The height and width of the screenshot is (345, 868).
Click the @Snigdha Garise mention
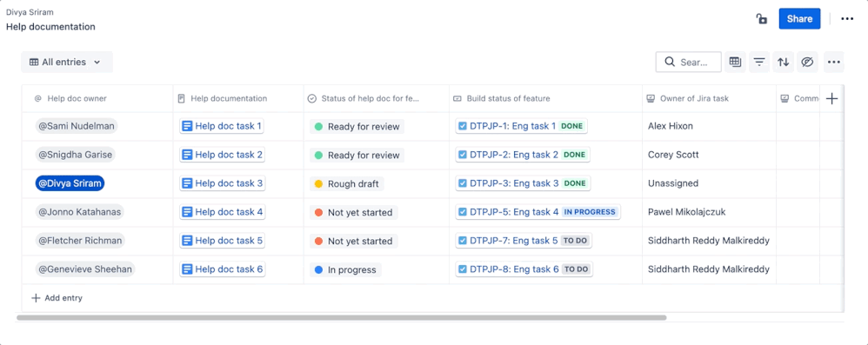[76, 155]
